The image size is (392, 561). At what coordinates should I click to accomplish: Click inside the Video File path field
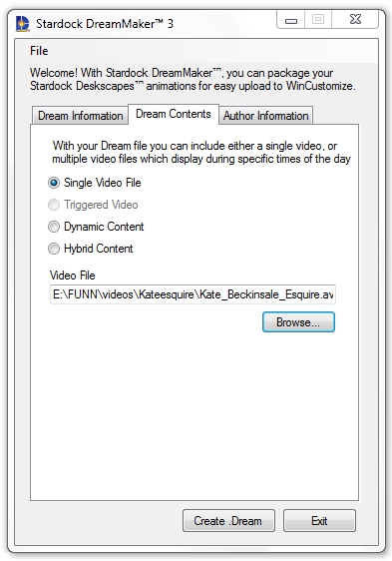pos(193,294)
